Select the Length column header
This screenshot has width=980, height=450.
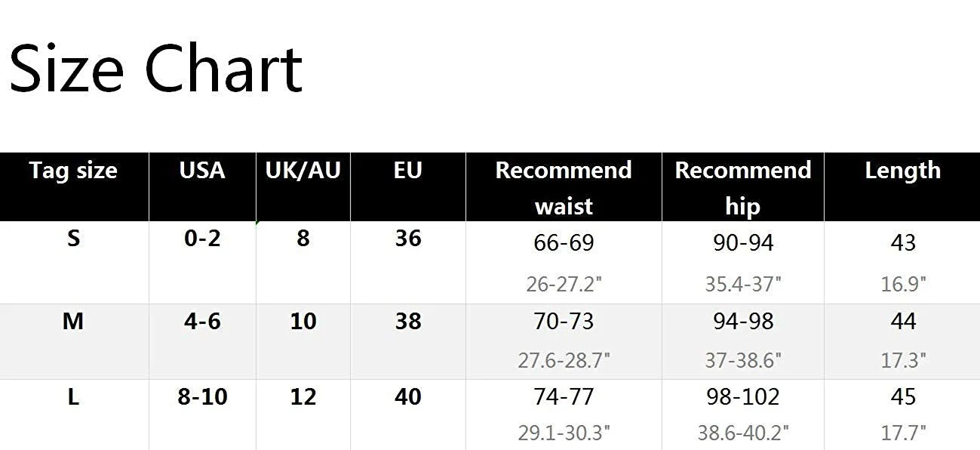(x=902, y=171)
